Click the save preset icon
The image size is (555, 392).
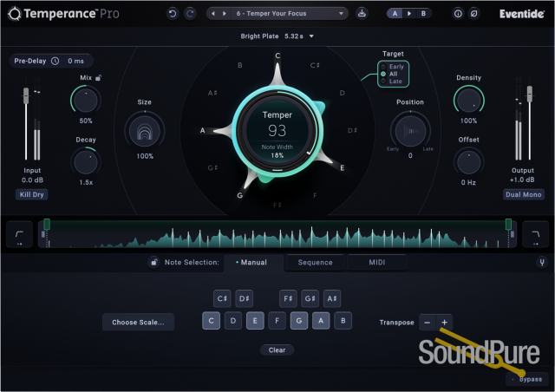pos(362,14)
